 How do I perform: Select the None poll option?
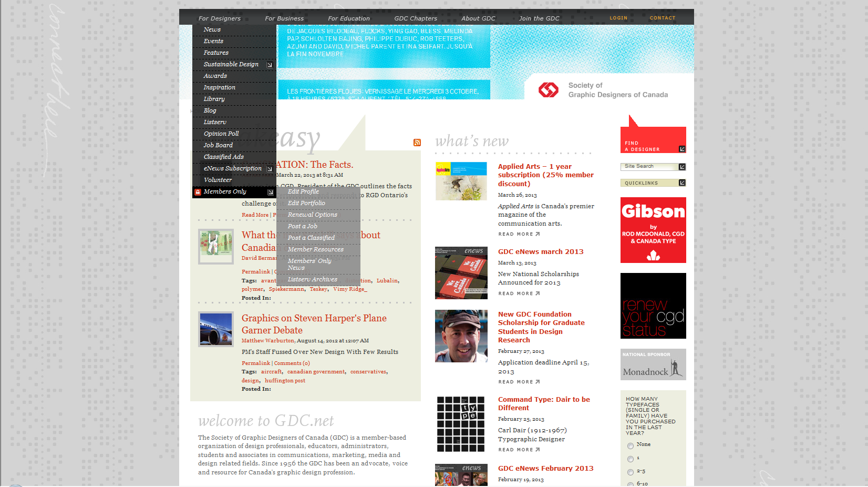tap(631, 446)
